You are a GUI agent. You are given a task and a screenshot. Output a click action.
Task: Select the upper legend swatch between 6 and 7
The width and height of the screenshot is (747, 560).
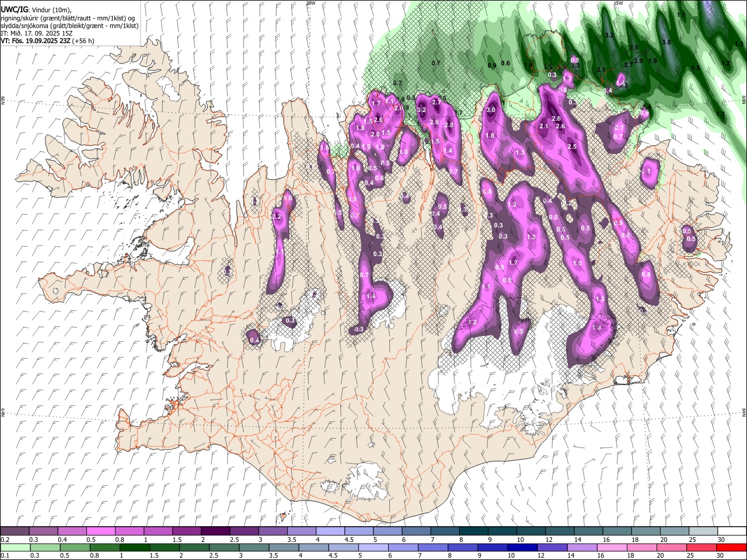tap(416, 531)
